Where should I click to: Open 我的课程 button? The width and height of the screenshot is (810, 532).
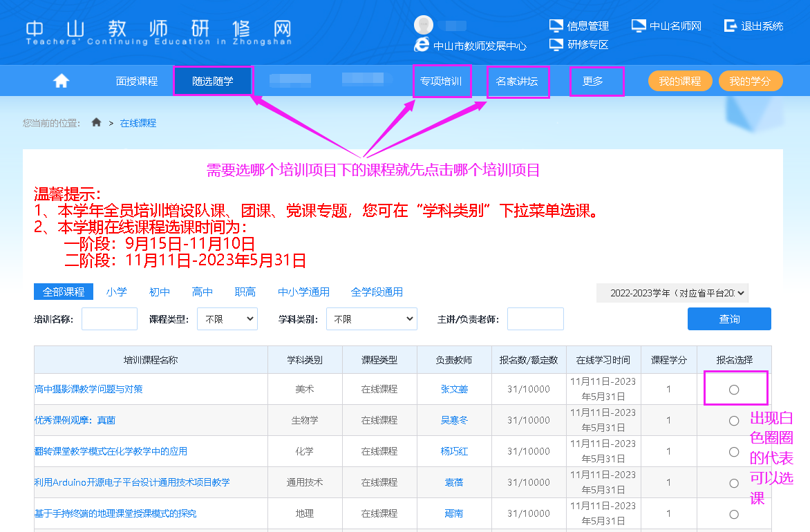(x=680, y=81)
